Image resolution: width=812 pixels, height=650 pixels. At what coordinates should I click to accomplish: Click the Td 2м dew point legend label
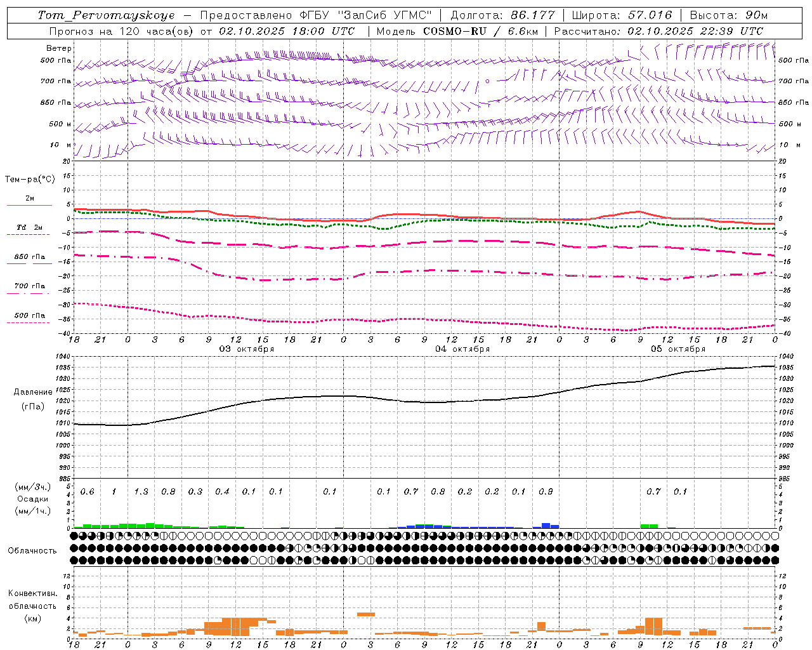[30, 227]
